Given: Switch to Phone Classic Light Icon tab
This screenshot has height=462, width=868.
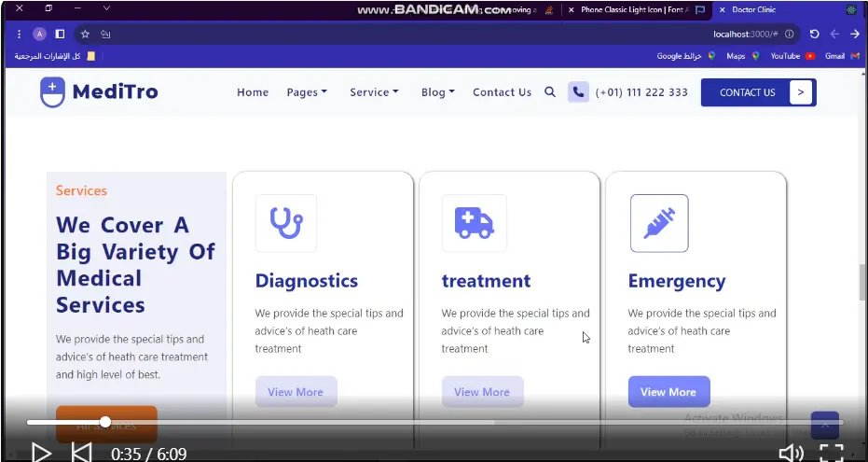Looking at the screenshot, I should point(635,9).
